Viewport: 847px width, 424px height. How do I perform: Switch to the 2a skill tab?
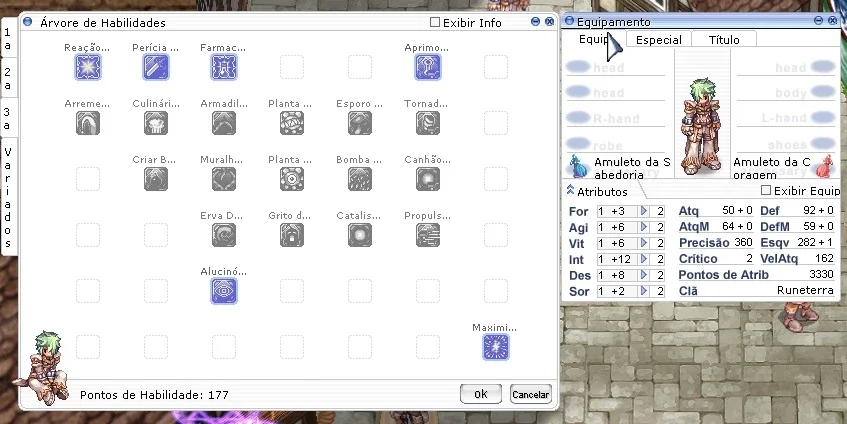[x=8, y=79]
